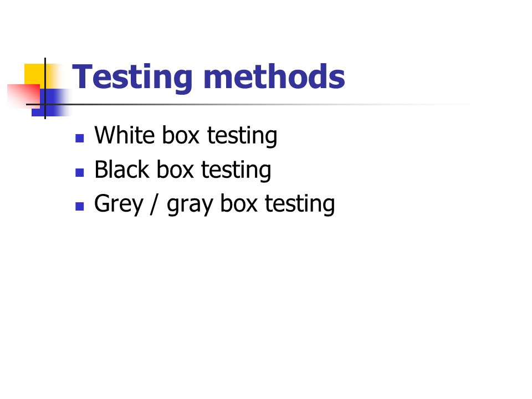532x399 pixels.
Task: Click the word 'gray' in the third bullet
Action: click(x=190, y=206)
